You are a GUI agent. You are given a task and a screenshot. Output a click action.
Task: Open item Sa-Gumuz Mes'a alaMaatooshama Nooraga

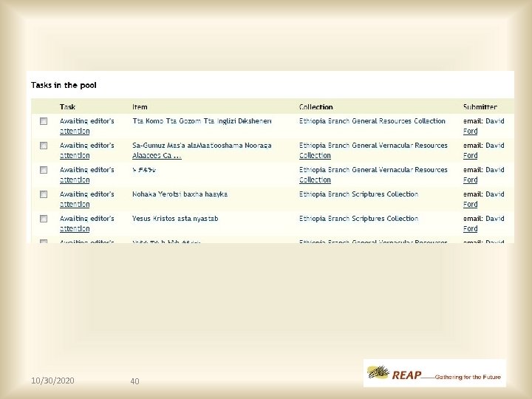pos(202,151)
